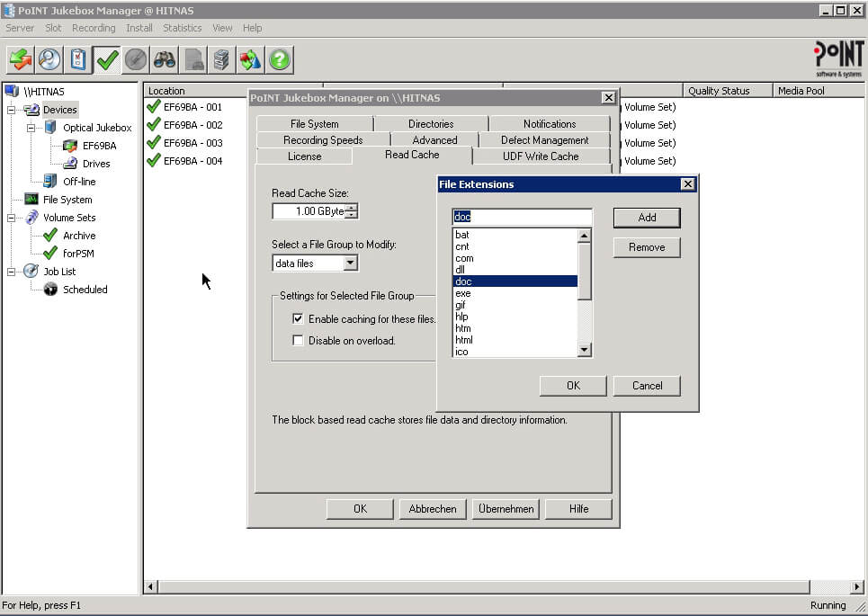Collapse the Volume Sets node
This screenshot has height=616, width=868.
(11, 218)
